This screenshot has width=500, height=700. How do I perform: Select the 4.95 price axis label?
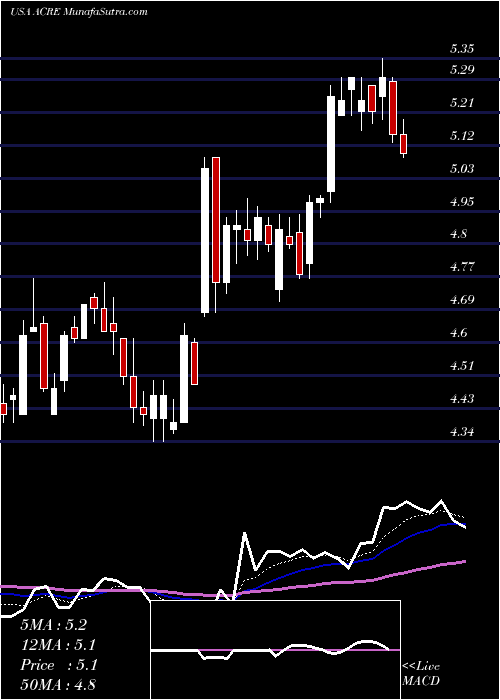coord(462,201)
